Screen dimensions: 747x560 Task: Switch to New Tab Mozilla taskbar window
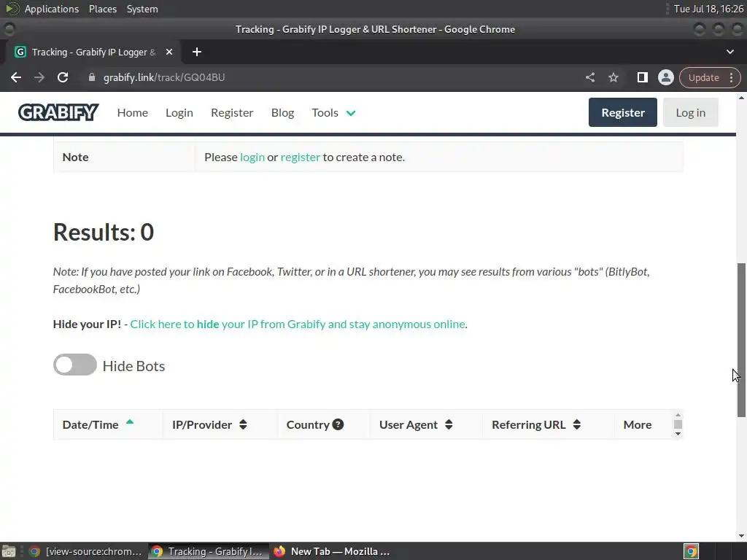(333, 551)
